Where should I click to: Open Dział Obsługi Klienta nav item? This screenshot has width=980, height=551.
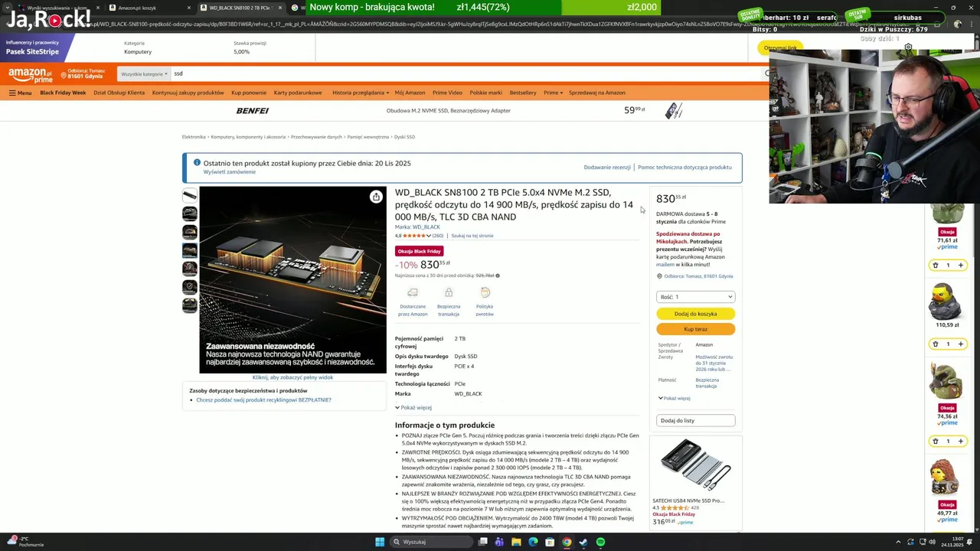tap(119, 93)
